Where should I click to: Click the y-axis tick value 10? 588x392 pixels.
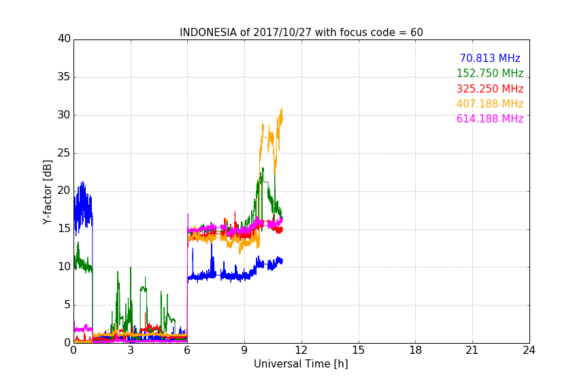tap(64, 267)
